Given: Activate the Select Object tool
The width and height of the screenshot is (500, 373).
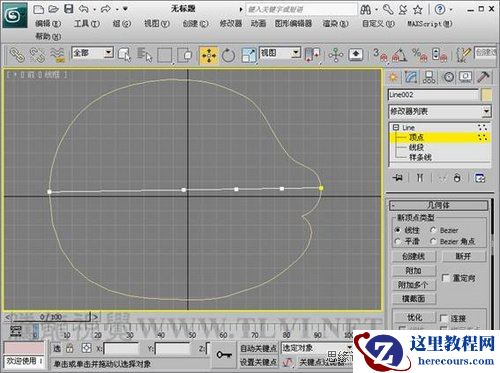Looking at the screenshot, I should click(125, 55).
